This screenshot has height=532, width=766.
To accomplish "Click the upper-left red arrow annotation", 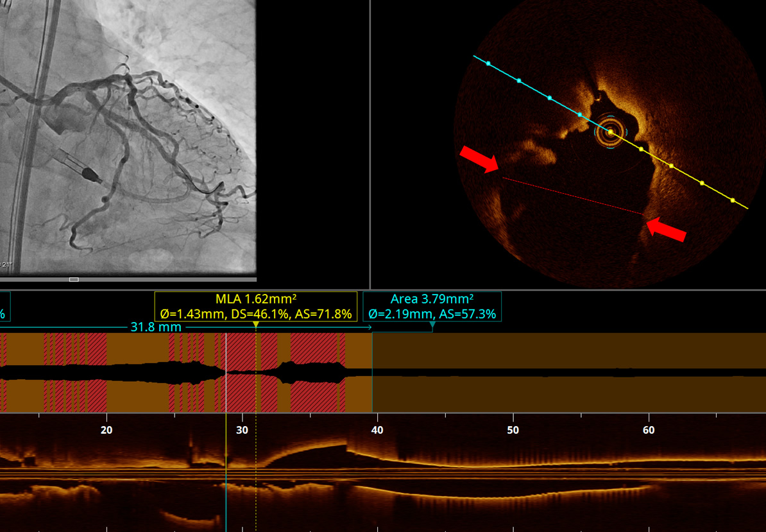I will (x=479, y=159).
